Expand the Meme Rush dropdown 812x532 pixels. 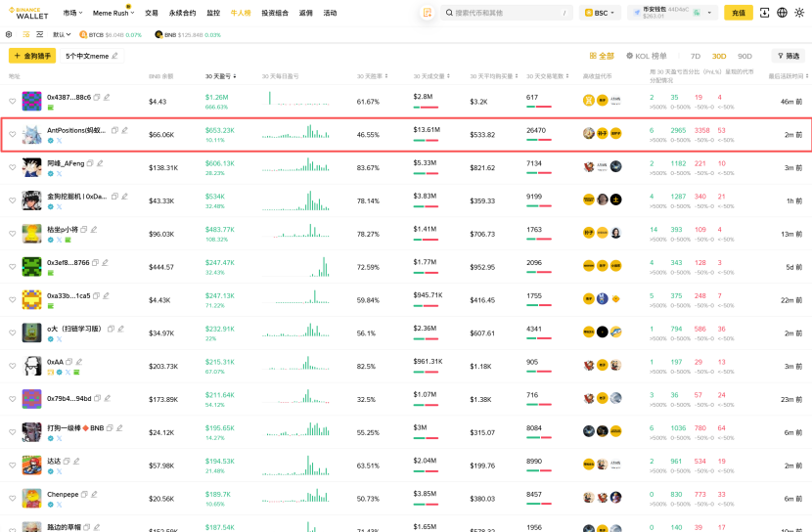[113, 13]
